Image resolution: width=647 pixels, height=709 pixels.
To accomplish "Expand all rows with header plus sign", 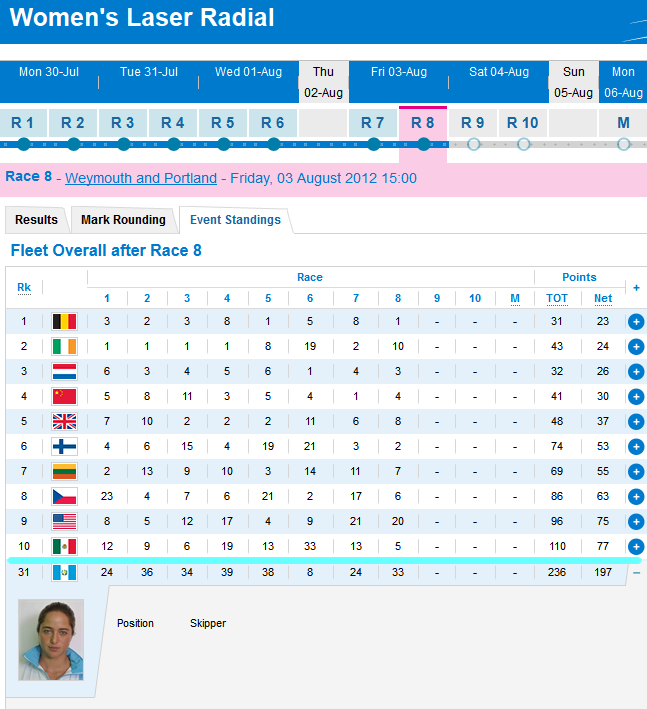I will [x=636, y=288].
